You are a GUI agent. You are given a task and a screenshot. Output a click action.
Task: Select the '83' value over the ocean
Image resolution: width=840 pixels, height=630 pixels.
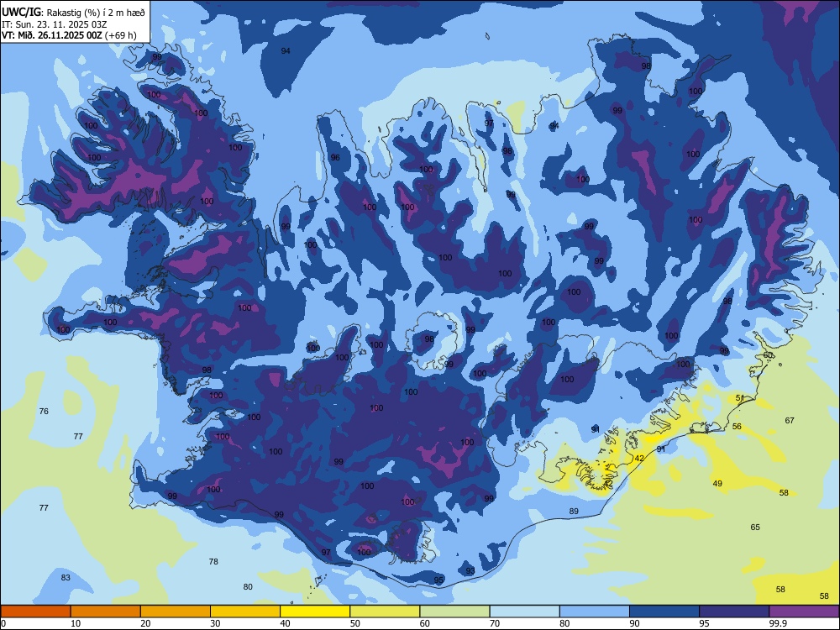coord(66,578)
